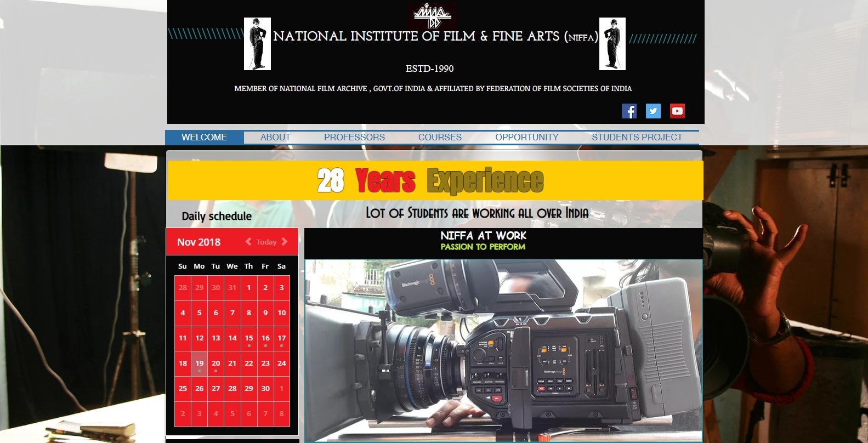The image size is (868, 443).
Task: Open the STUDENTS PROJECT menu item
Action: (637, 137)
